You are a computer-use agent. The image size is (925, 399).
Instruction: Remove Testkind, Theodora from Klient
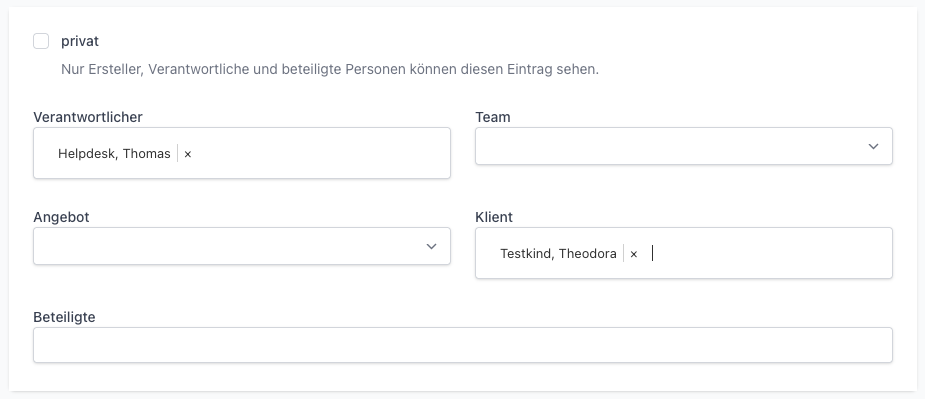coord(634,254)
